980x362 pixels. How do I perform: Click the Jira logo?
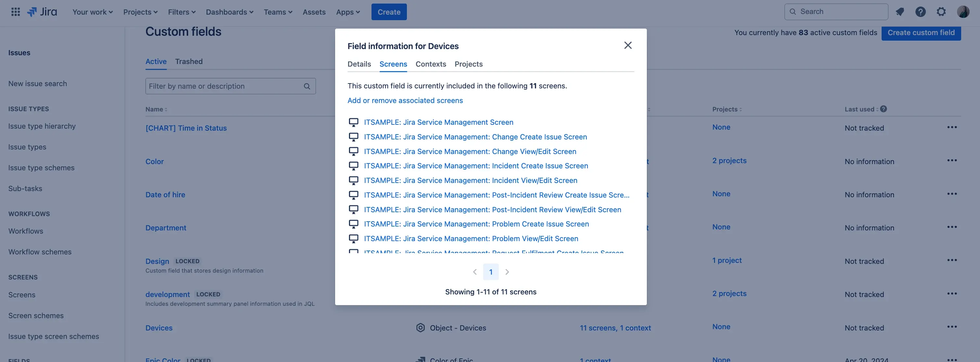click(x=42, y=11)
